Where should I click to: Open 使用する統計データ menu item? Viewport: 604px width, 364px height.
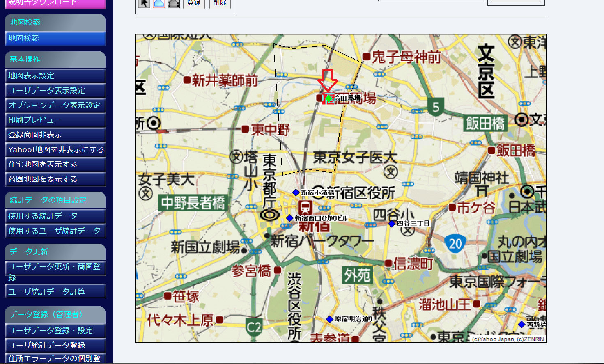click(55, 216)
